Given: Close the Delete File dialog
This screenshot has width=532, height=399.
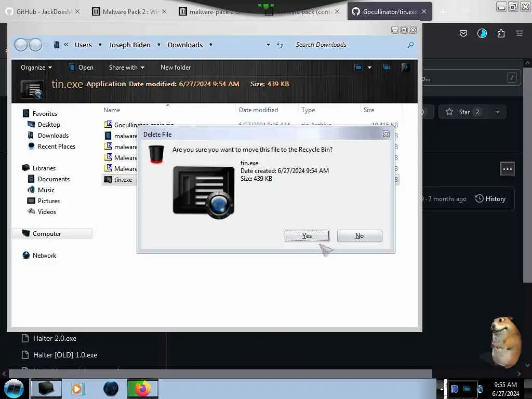Looking at the screenshot, I should 386,135.
